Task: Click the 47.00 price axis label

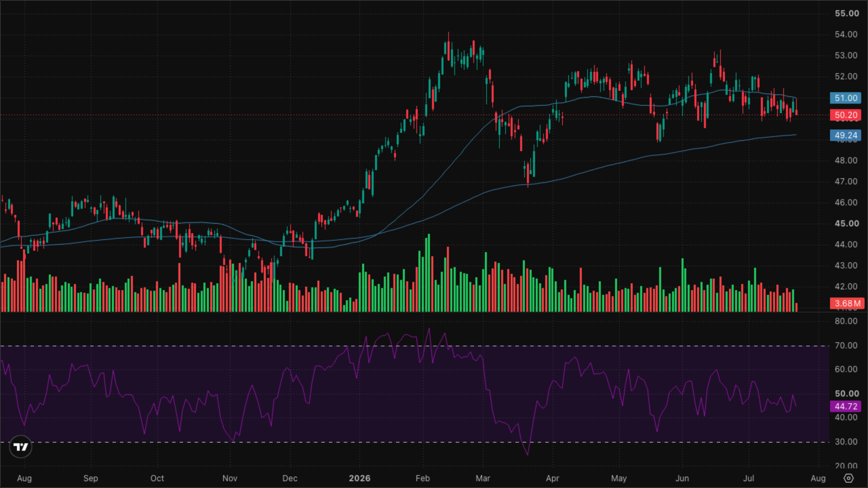Action: 846,182
